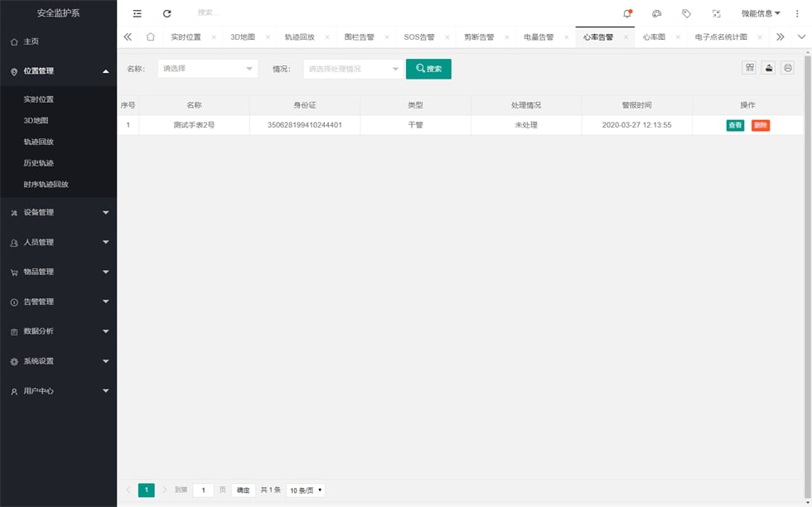Click the orange 删除 button in the row
The width and height of the screenshot is (812, 507).
pyautogui.click(x=761, y=125)
